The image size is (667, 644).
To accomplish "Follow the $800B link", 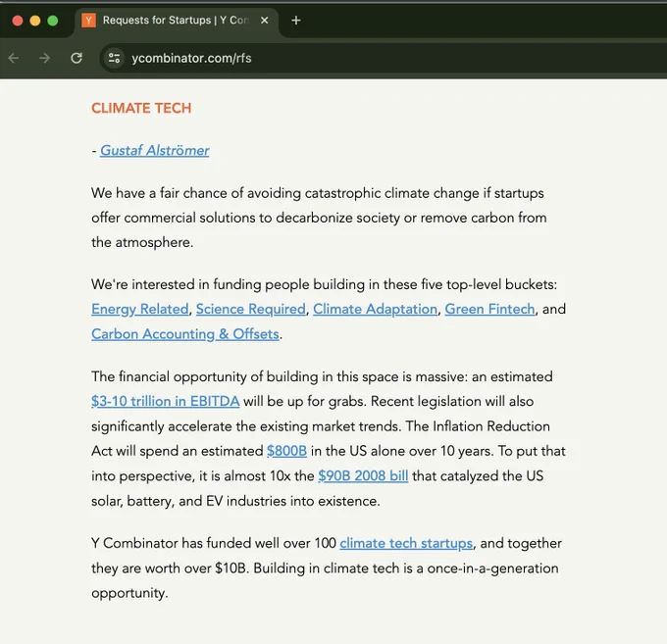I will click(x=286, y=451).
